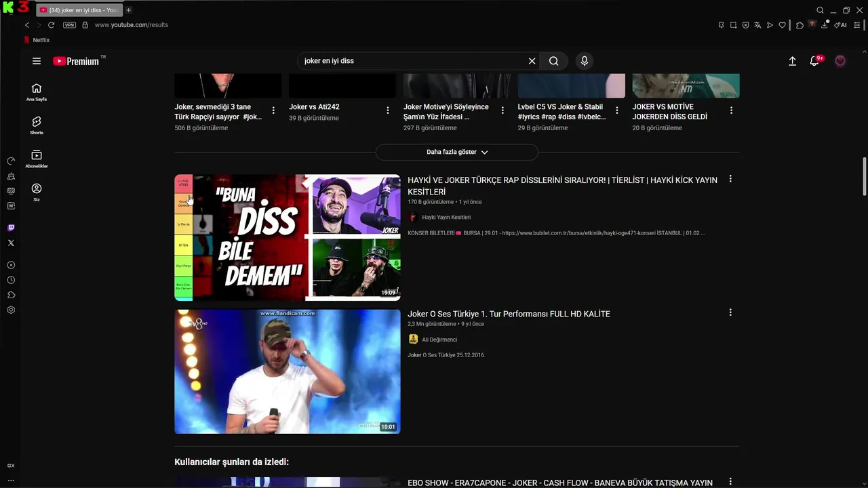The width and height of the screenshot is (868, 488).
Task: Take a snapshot with toolbar icon
Action: pyautogui.click(x=733, y=25)
